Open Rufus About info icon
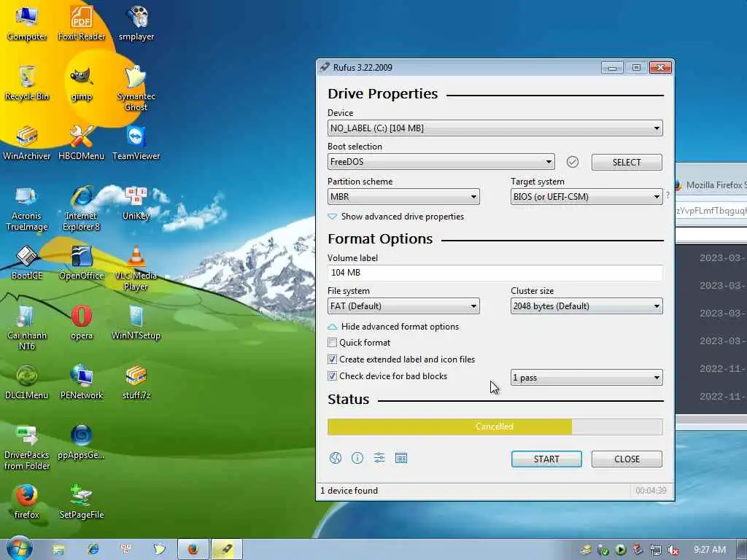The image size is (747, 560). pos(357,458)
